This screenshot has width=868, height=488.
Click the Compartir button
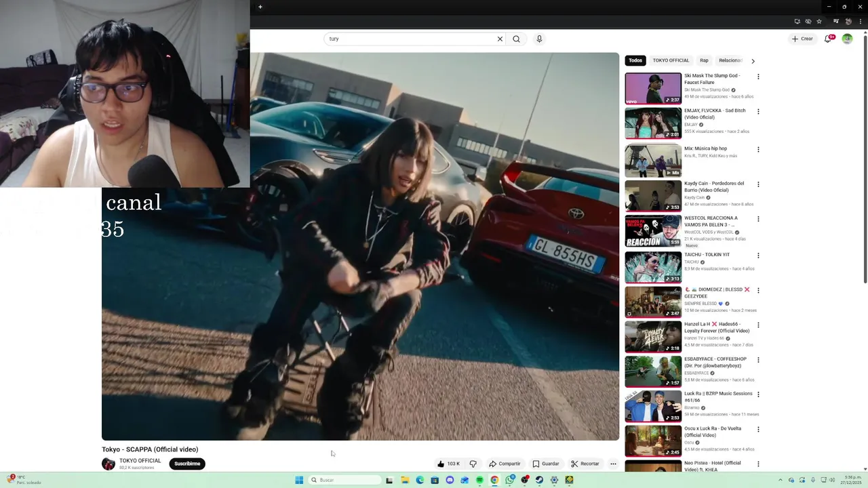pyautogui.click(x=505, y=464)
